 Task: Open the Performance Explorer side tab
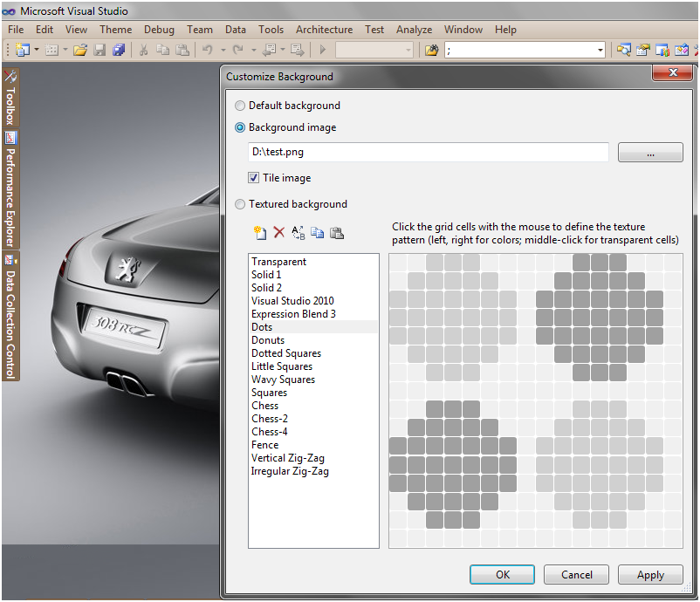[x=10, y=188]
